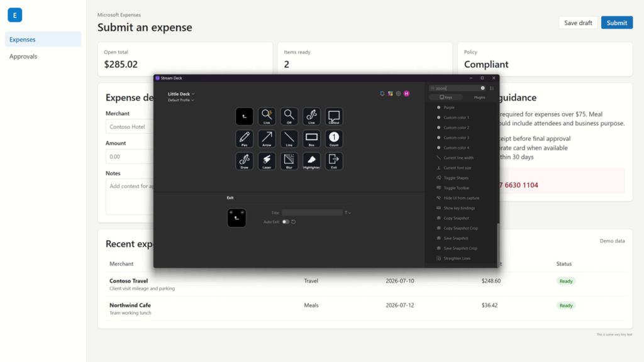Click the zoom search field
This screenshot has width=644, height=362.
click(457, 88)
